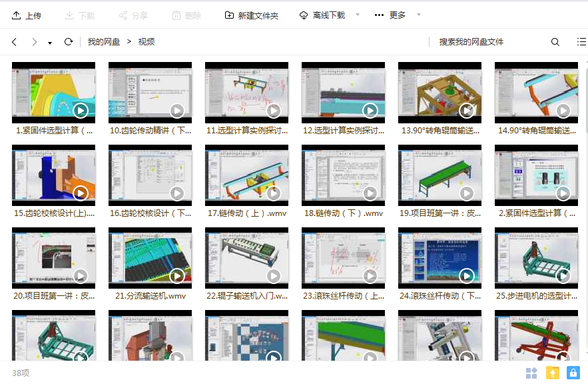Switch to list view layout
Viewport: 588px width, 384px height.
click(581, 42)
